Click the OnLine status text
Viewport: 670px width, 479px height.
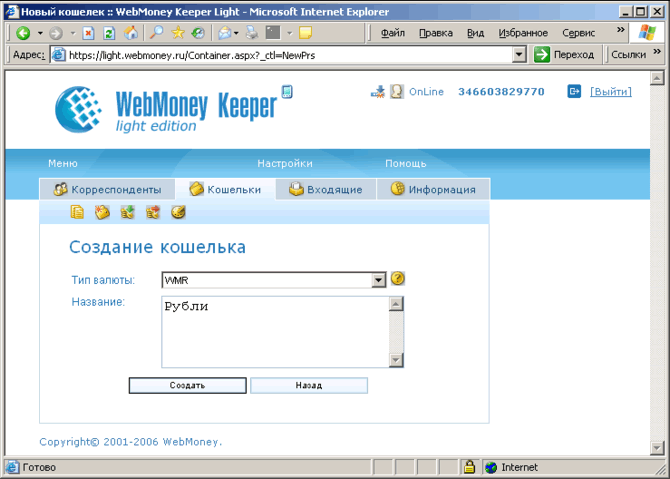426,91
